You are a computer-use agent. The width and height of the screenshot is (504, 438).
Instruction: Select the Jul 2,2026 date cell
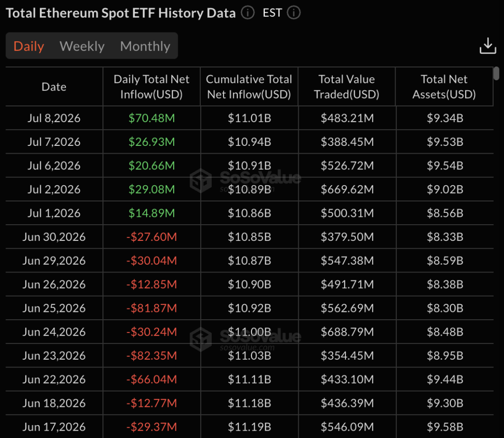(x=54, y=190)
